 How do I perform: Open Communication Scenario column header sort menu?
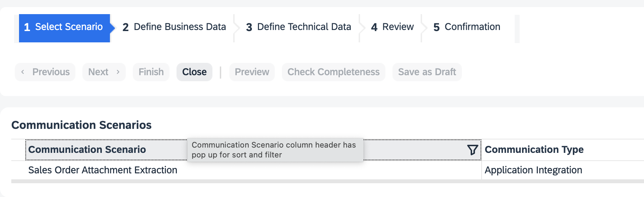(x=87, y=150)
